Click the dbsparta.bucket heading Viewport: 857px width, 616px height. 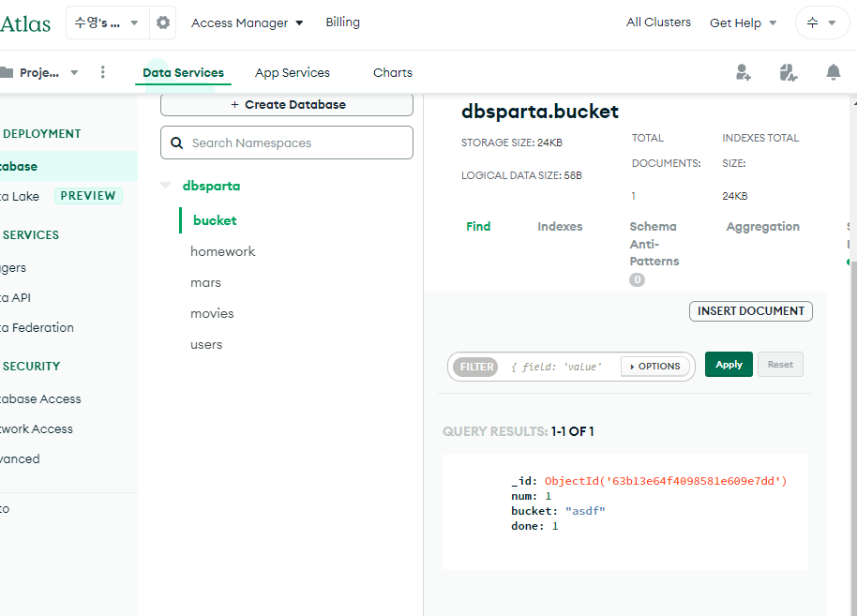[x=539, y=112]
